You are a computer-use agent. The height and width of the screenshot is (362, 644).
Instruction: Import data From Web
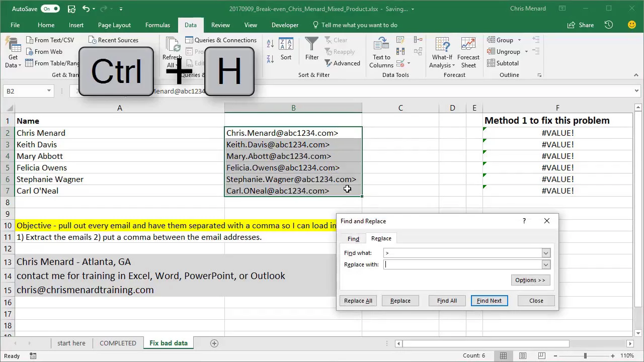tap(44, 52)
